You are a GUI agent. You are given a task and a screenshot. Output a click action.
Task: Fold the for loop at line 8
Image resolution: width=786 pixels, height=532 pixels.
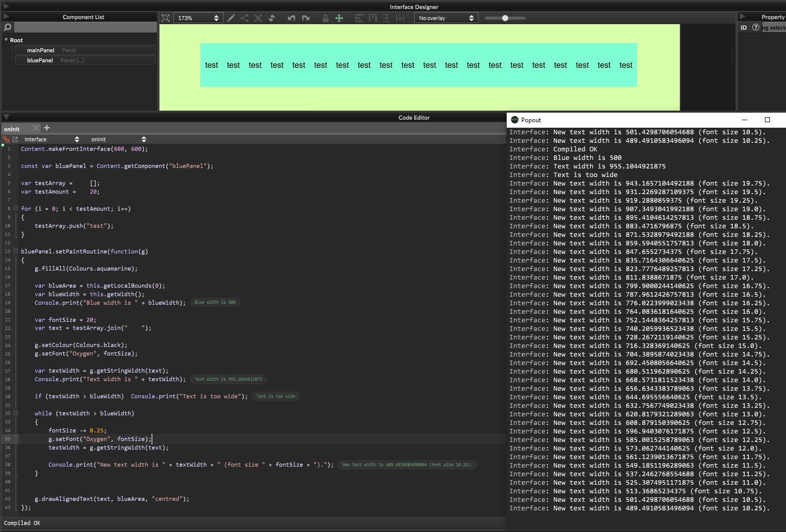pos(16,208)
